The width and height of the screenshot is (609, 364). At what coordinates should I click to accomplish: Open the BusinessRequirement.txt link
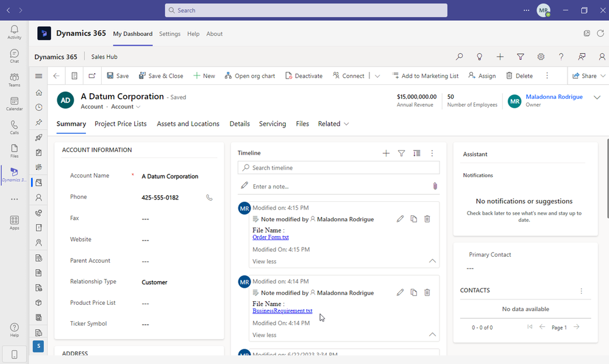pyautogui.click(x=282, y=311)
